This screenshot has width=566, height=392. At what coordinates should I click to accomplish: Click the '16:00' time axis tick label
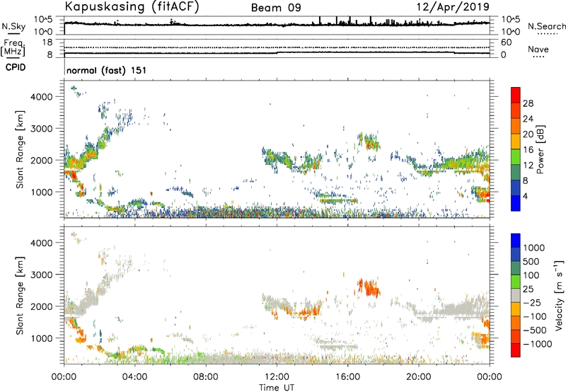pos(347,377)
